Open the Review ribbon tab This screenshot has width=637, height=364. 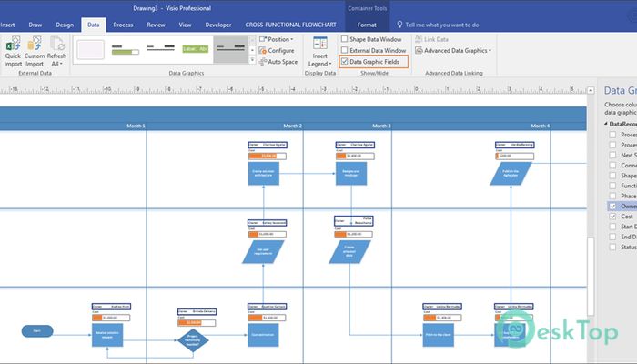pos(156,25)
